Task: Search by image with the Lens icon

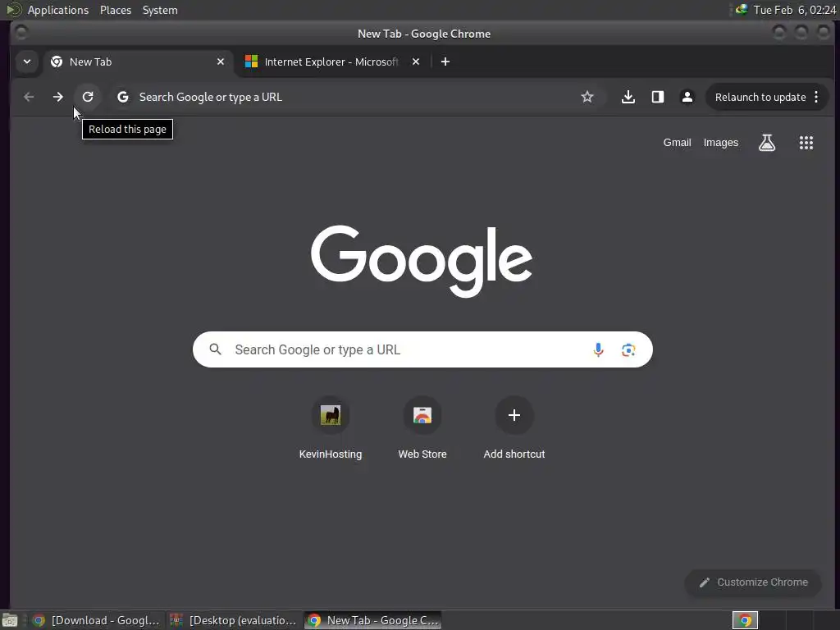Action: 628,349
